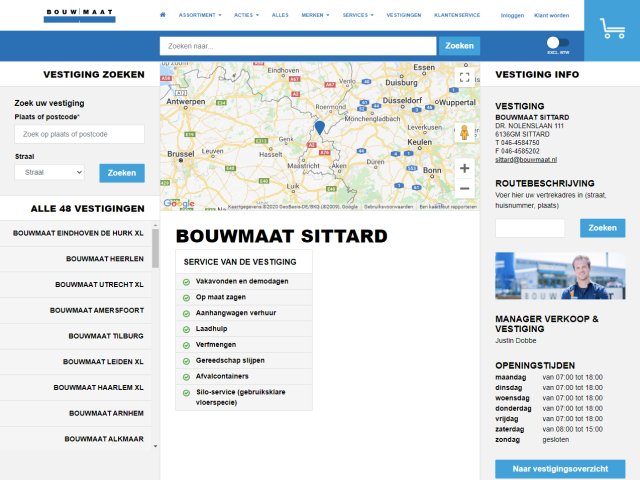Click the home icon in navigation
The image size is (640, 480).
coord(163,16)
